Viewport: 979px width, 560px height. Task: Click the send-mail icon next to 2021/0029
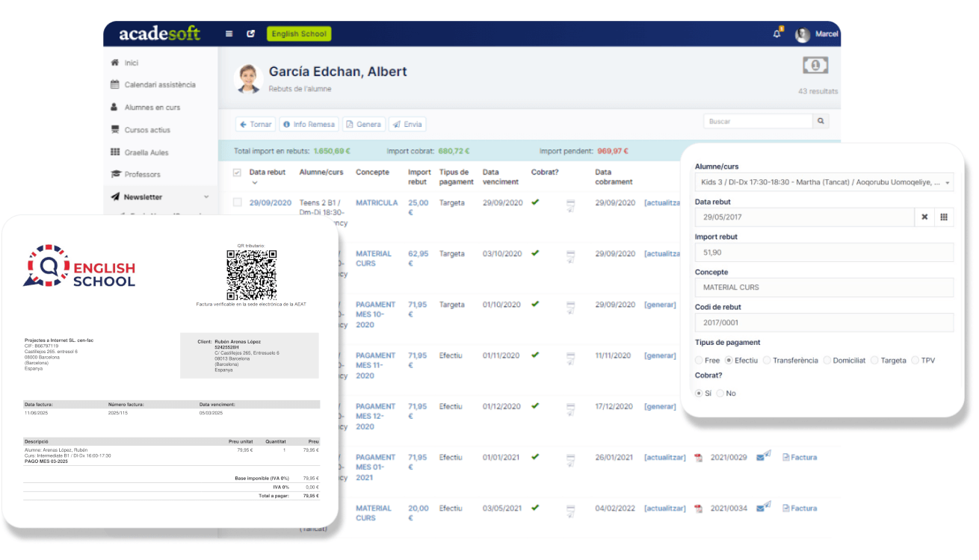pos(763,457)
